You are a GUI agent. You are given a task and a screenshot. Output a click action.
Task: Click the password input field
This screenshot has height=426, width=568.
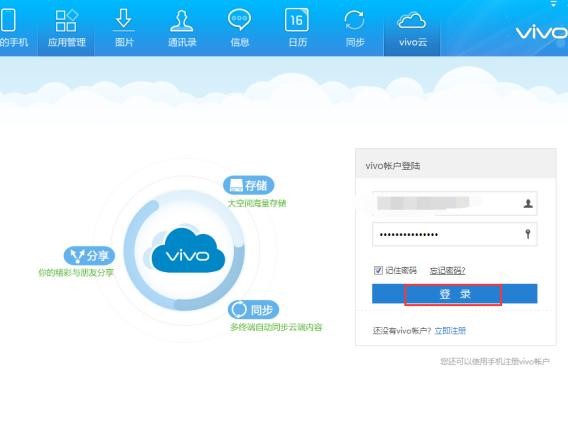[455, 235]
